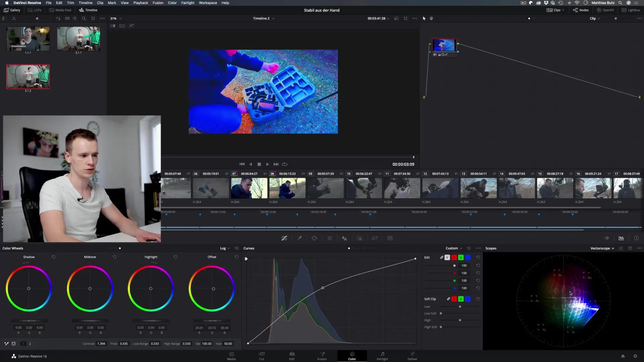Viewport: 644px width, 362px height.
Task: Toggle split screen viewer mode
Action: click(x=122, y=26)
